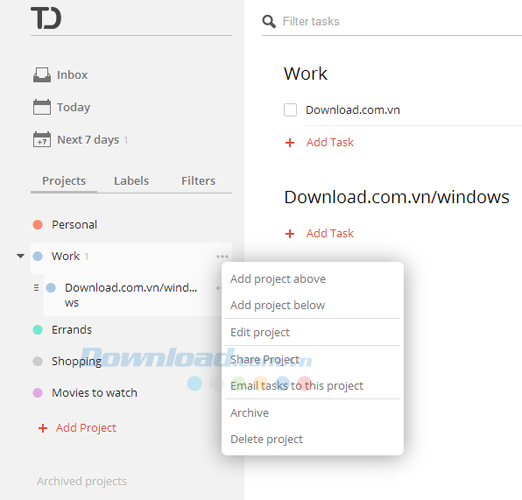Click the Today calendar icon
Viewport: 522px width, 500px height.
point(42,107)
